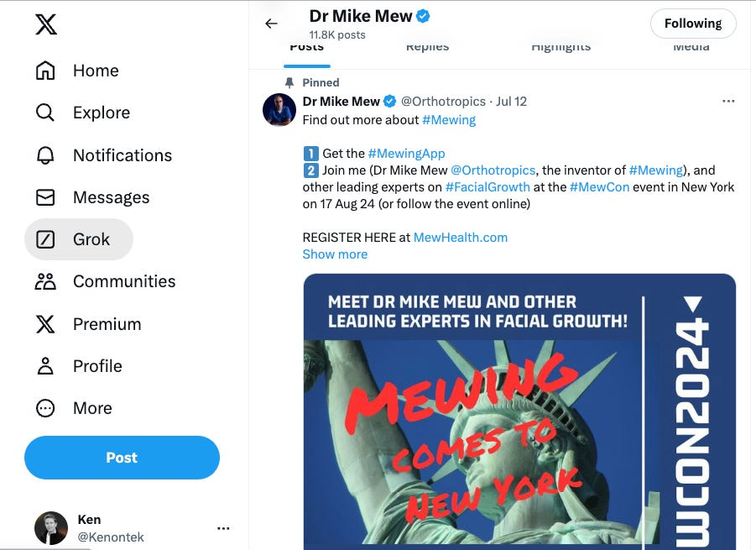Click the X logo icon
The height and width of the screenshot is (550, 756).
click(46, 25)
